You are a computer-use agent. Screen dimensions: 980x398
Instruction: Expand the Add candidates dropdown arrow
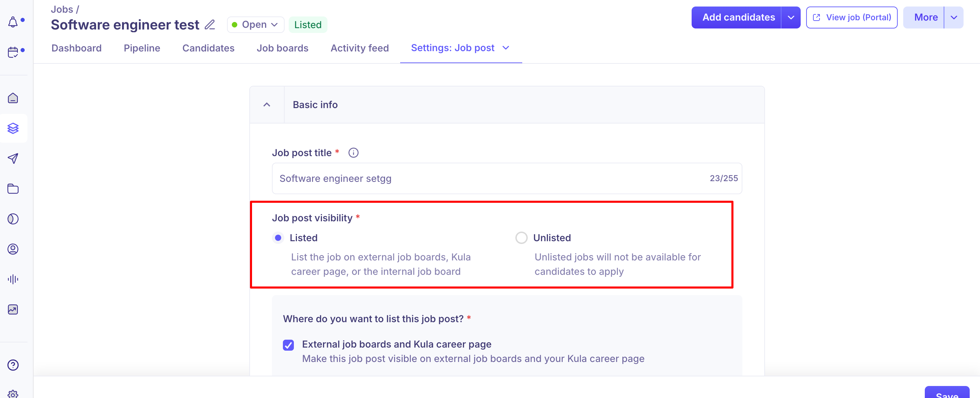click(790, 17)
